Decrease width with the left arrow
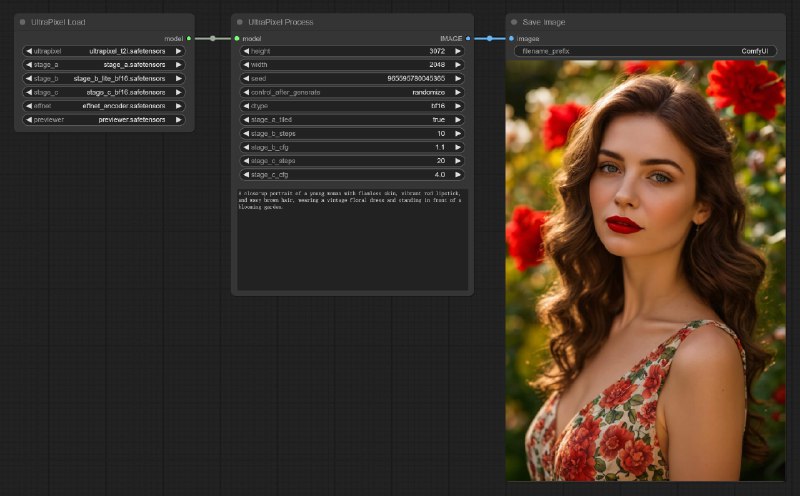The height and width of the screenshot is (496, 800). (246, 65)
